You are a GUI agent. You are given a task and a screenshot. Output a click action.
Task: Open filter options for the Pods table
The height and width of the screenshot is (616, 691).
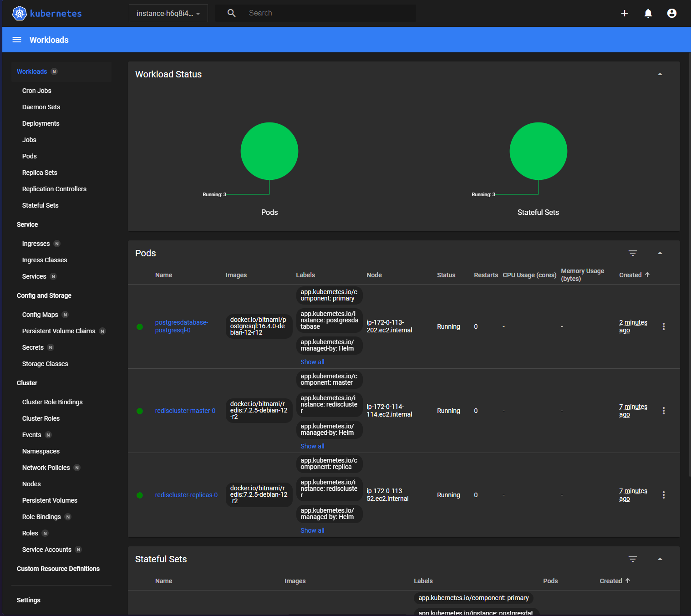tap(632, 253)
